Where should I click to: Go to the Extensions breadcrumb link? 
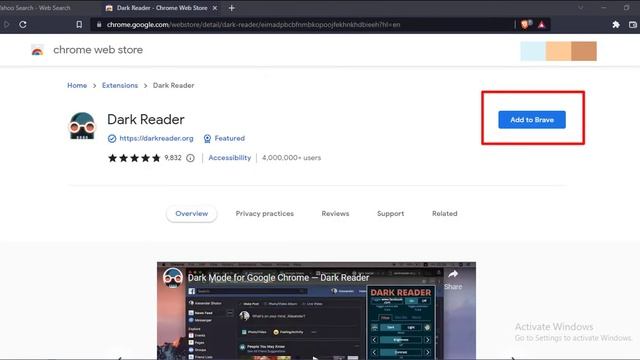coord(120,85)
